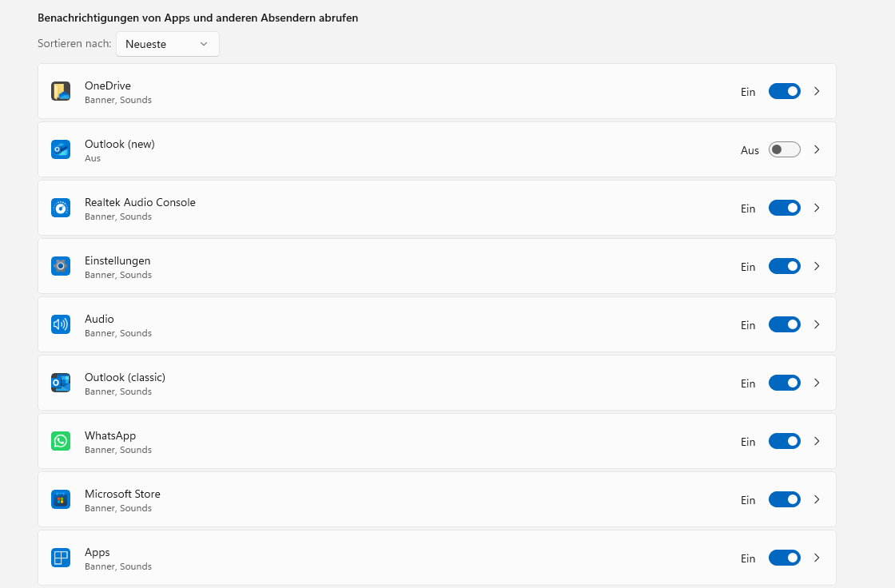This screenshot has height=588, width=895.
Task: Click the Audio speaker icon
Action: (x=61, y=324)
